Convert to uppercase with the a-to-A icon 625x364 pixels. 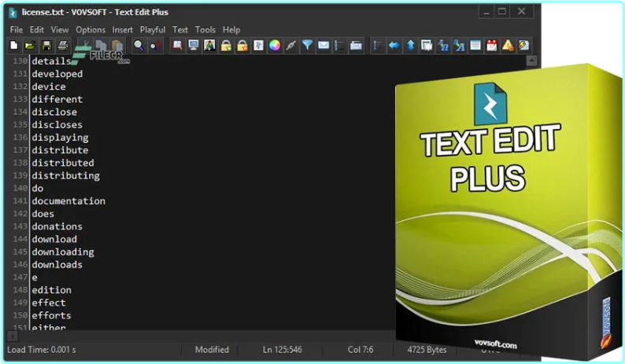point(459,46)
